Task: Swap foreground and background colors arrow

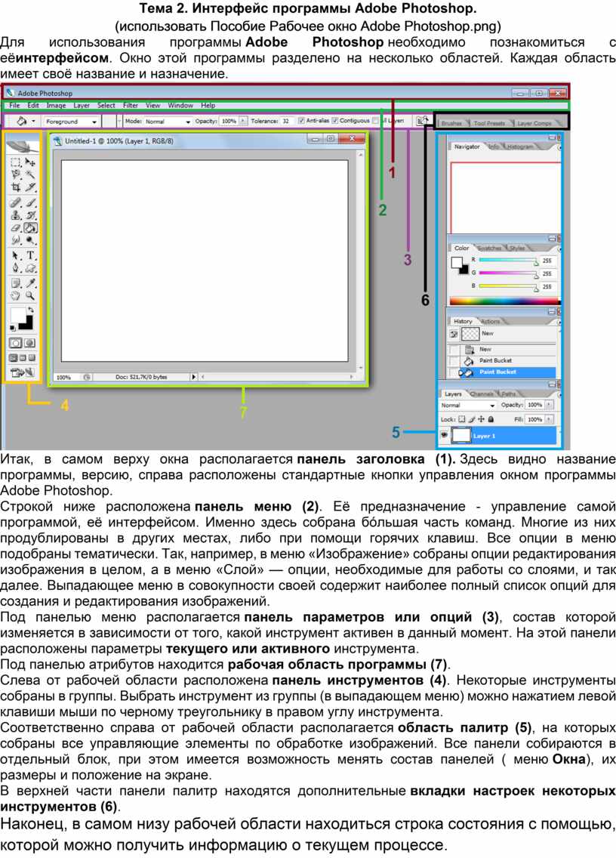Action: [31, 310]
